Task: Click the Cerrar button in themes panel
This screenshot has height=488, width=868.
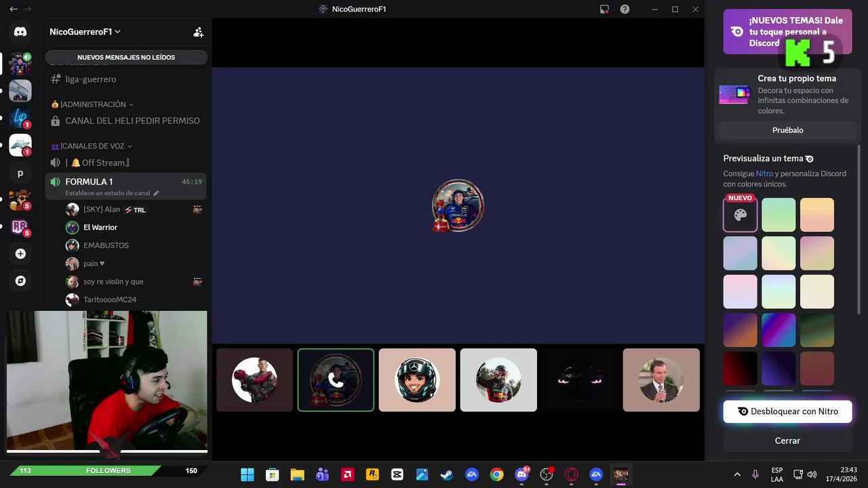Action: click(x=787, y=441)
